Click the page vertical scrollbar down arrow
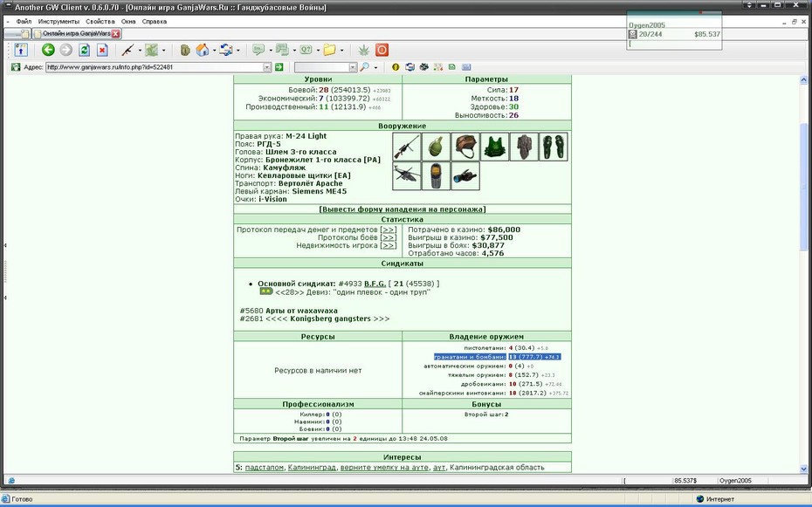This screenshot has width=812, height=507. click(804, 469)
